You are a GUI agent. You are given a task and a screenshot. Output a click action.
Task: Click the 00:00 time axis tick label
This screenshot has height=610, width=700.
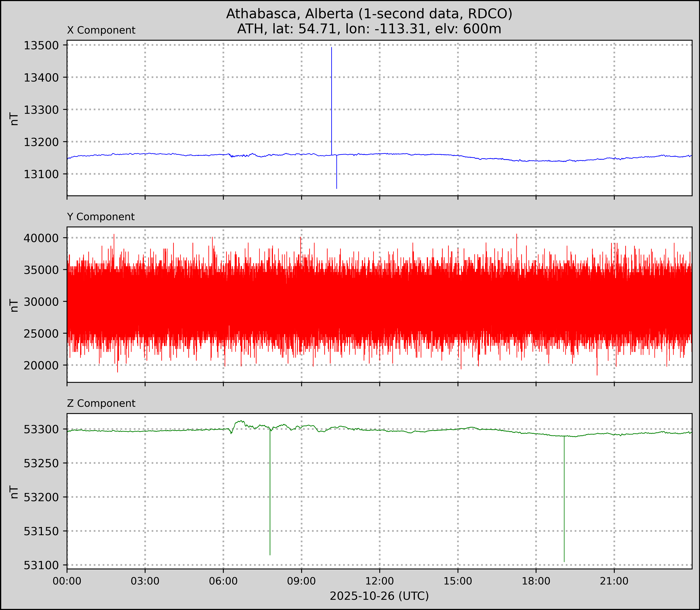tap(67, 581)
